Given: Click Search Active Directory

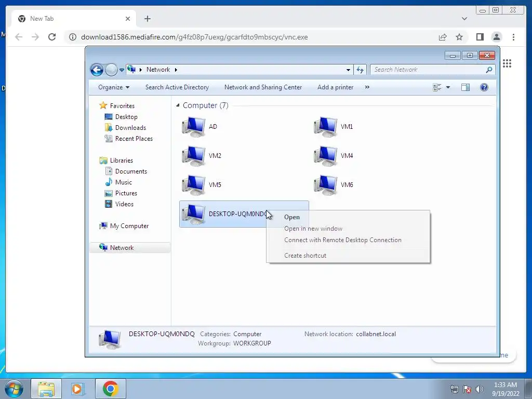Looking at the screenshot, I should click(x=177, y=87).
